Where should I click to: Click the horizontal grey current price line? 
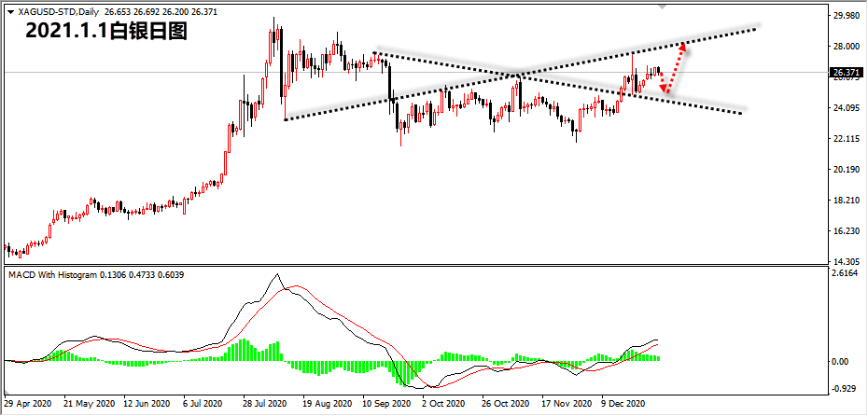[415, 73]
